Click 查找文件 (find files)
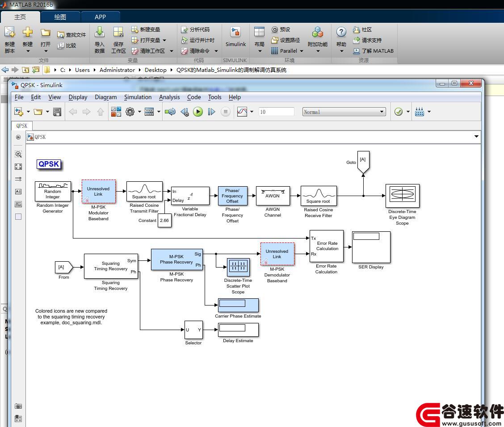 71,35
